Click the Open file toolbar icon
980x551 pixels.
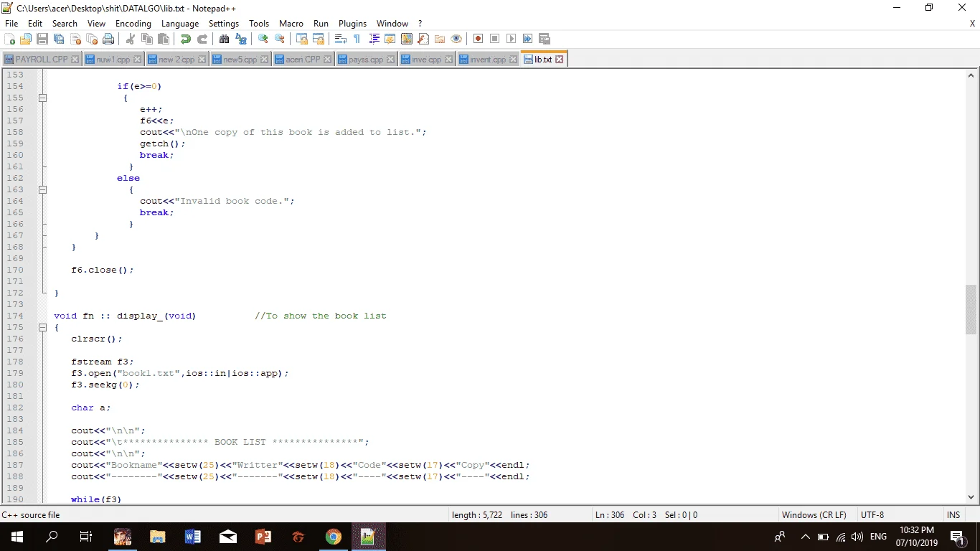(27, 39)
